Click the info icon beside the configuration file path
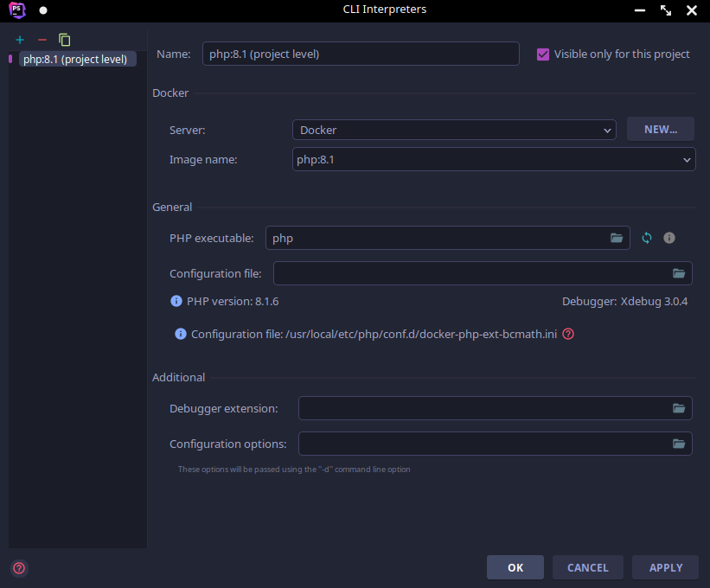 pyautogui.click(x=181, y=334)
